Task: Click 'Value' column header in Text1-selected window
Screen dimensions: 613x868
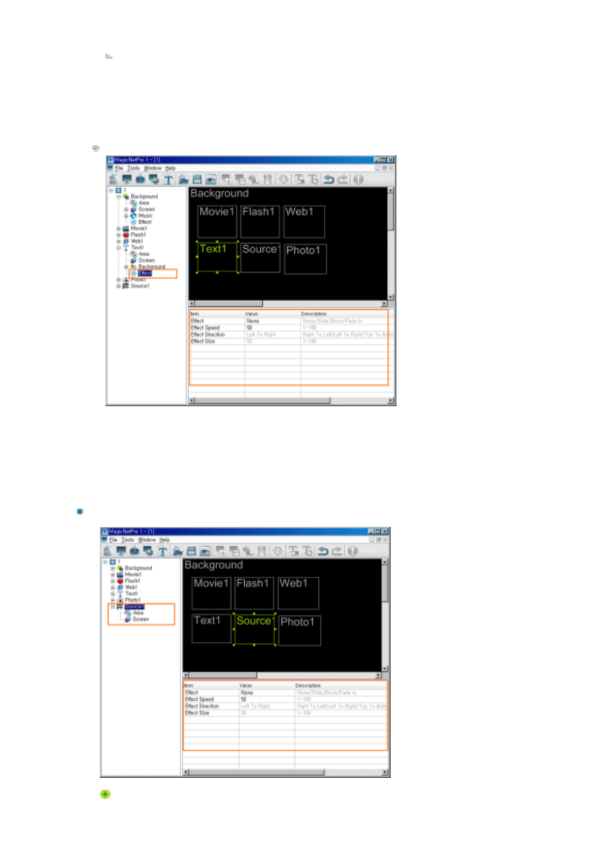Action: coord(252,314)
